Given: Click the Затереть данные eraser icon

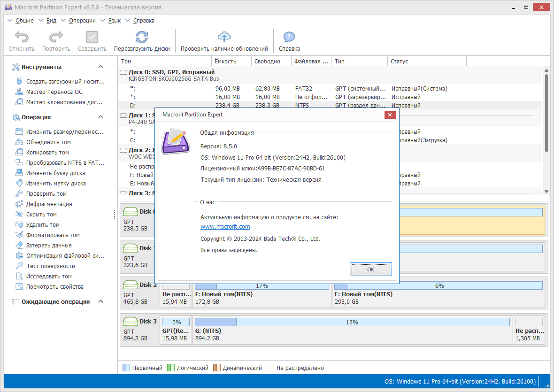Looking at the screenshot, I should 19,245.
